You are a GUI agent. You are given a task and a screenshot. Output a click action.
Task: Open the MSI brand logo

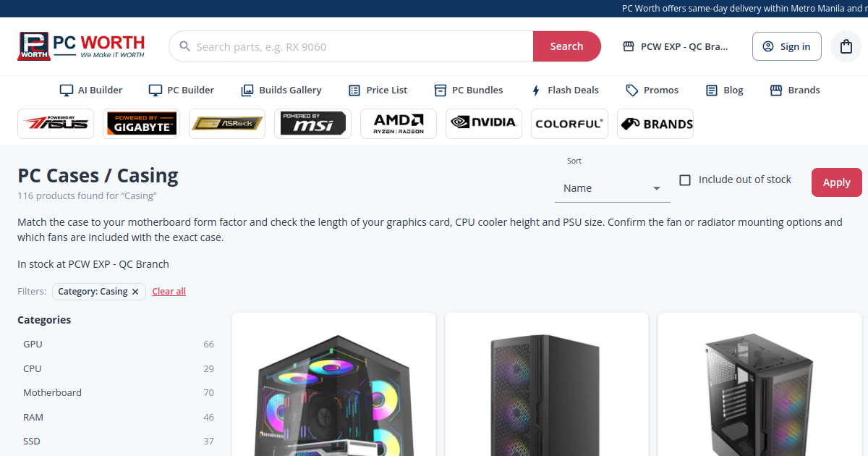[x=312, y=124]
